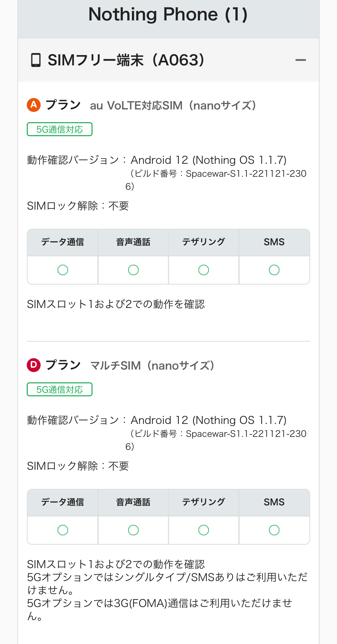337x644 pixels.
Task: Click the 5G通信対応 badge under A plan
Action: [x=60, y=129]
